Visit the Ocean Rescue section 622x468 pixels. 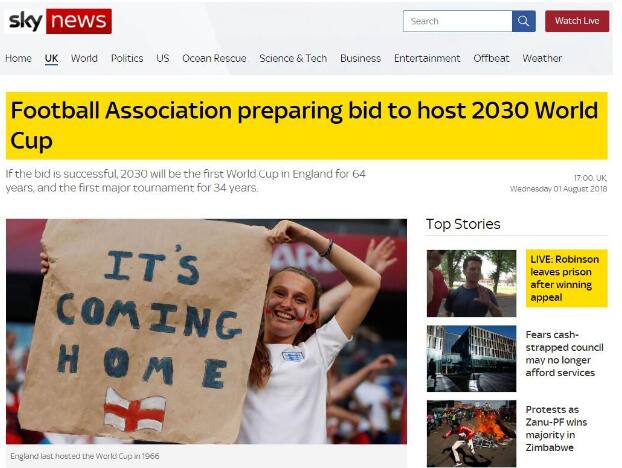click(214, 58)
